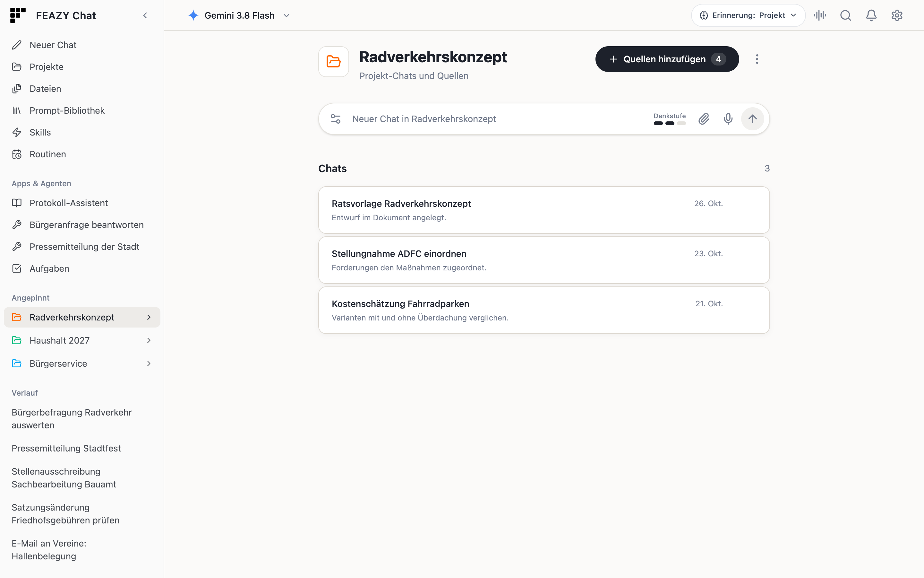Open the Gemini 3.8 Flash model dropdown
Screen dimensions: 924x578
click(239, 15)
